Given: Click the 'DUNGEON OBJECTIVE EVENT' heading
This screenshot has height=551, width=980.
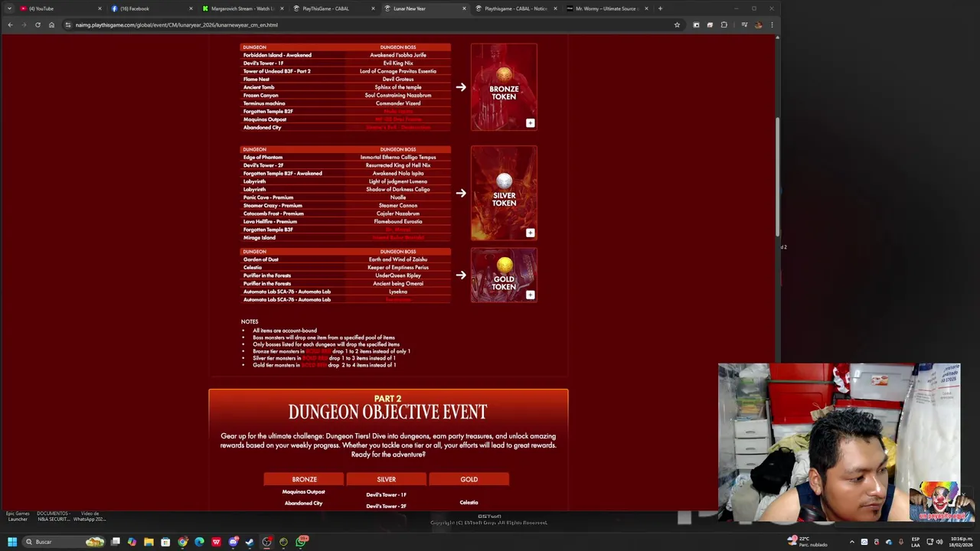Looking at the screenshot, I should tap(387, 412).
